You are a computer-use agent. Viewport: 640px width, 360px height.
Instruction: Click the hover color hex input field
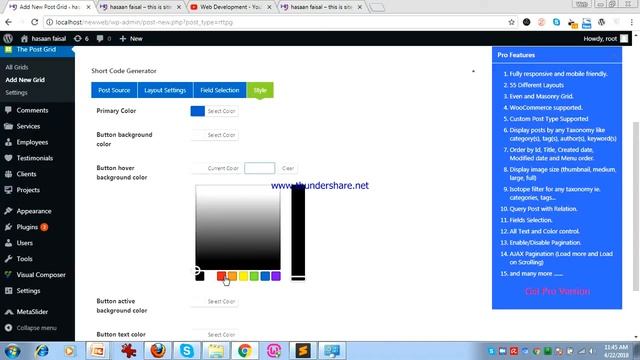[x=260, y=168]
